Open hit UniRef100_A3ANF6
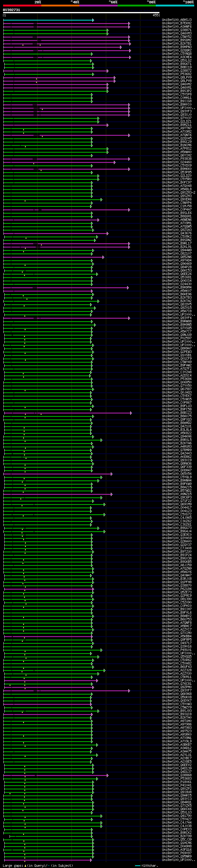 [177, 26]
